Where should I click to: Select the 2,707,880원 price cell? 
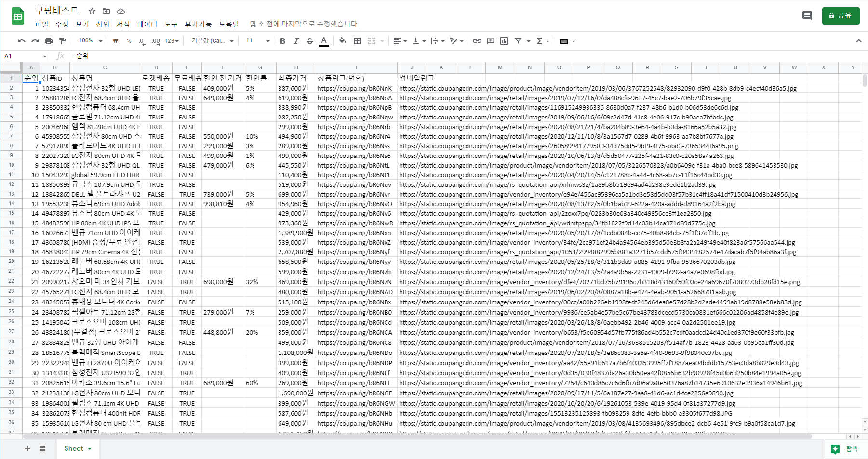(296, 252)
